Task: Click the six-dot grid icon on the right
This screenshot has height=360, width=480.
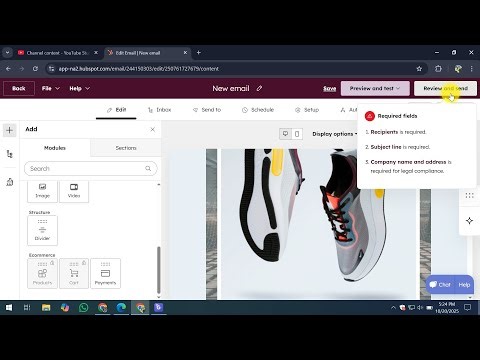Action: point(469,196)
